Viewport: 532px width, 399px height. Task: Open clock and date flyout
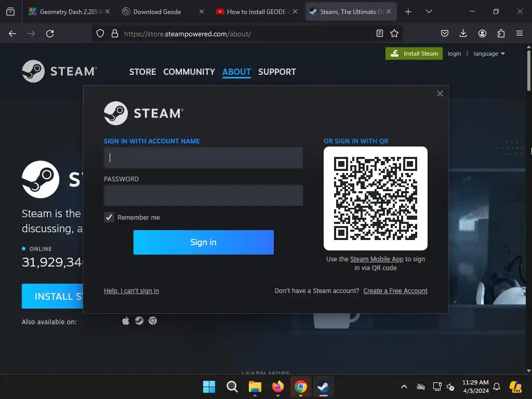476,387
